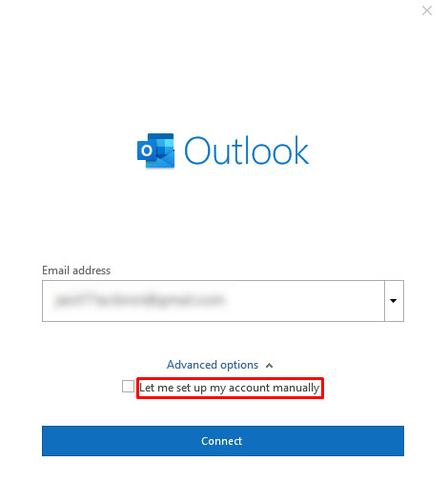This screenshot has height=501, width=448.
Task: Close the Outlook setup dialog
Action: 427,10
